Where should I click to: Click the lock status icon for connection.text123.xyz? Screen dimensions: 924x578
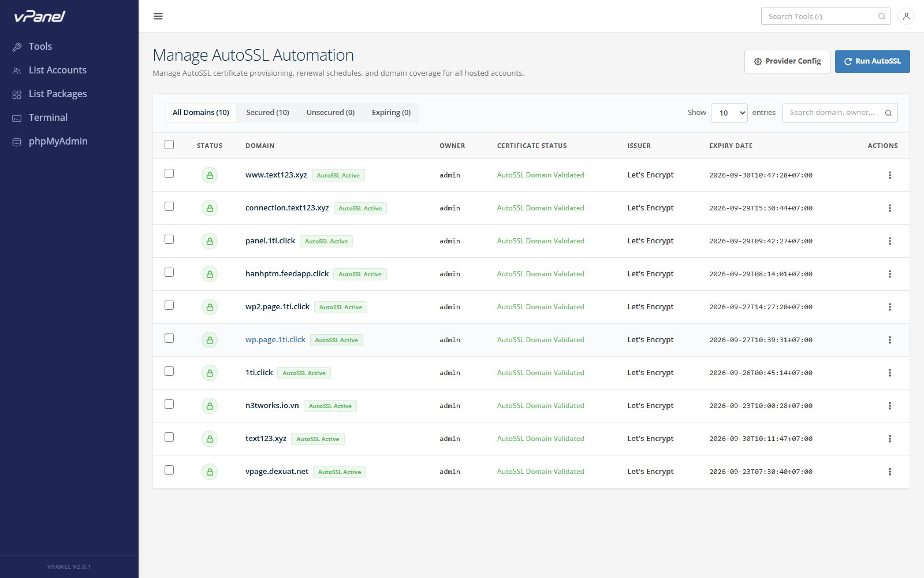(210, 208)
